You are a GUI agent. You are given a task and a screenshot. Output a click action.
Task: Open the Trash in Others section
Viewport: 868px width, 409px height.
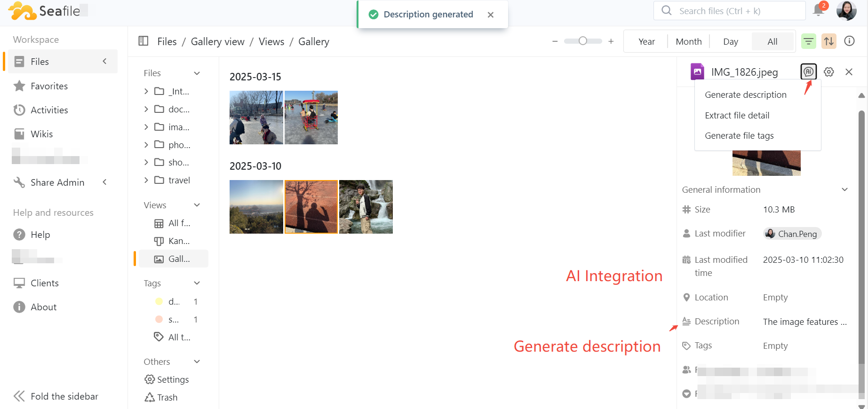pyautogui.click(x=161, y=397)
